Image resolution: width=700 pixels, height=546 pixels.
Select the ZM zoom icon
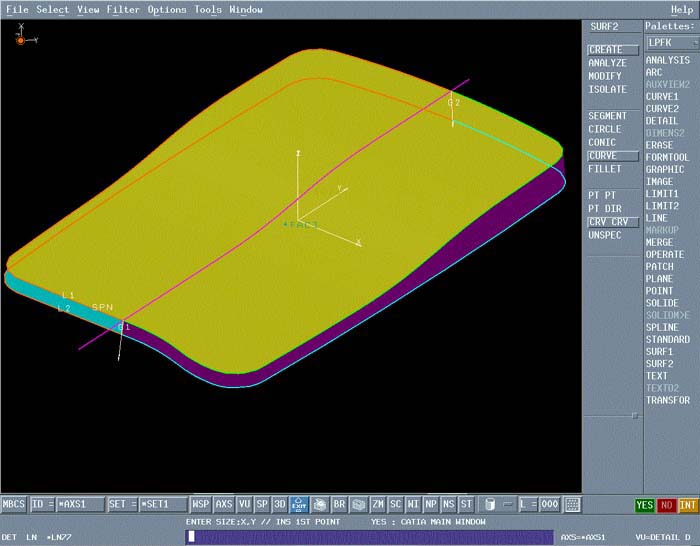pos(378,505)
